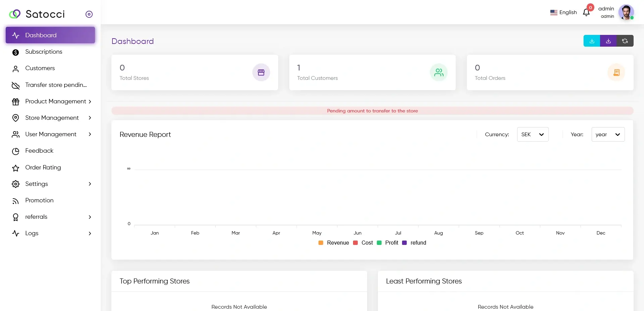Toggle the sidebar collapse circle button

point(89,14)
